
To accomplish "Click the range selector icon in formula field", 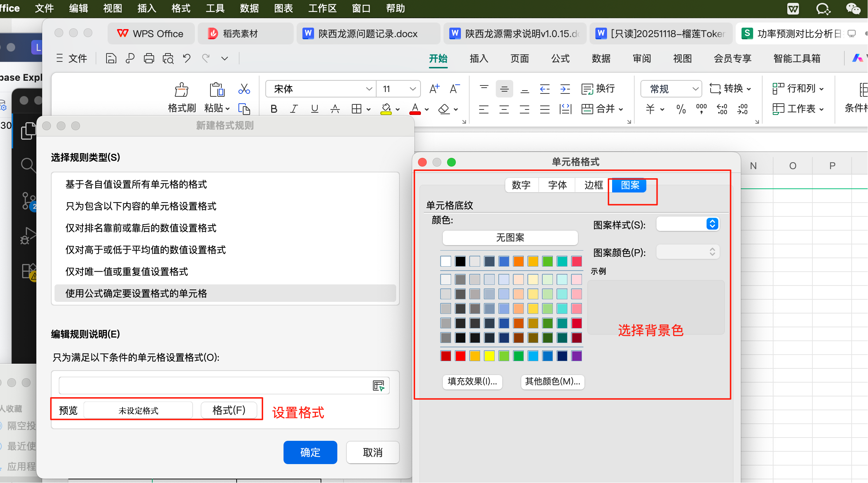I will (x=378, y=386).
